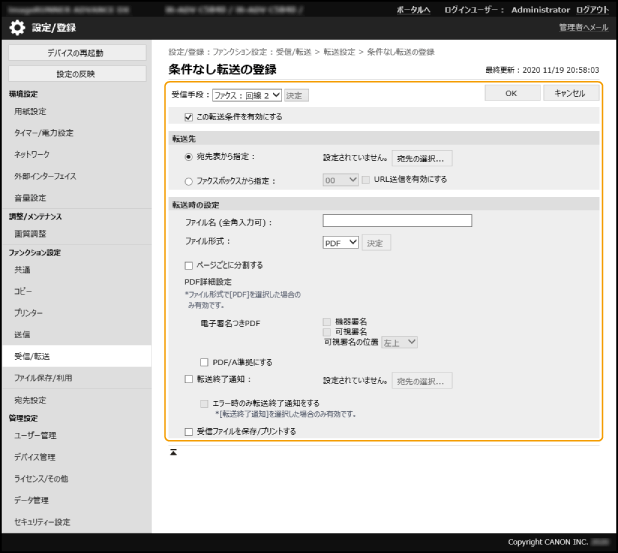Viewport: 618px width, 553px height.
Task: Go to 'ユーザー管理' in sidebar
Action: click(36, 435)
